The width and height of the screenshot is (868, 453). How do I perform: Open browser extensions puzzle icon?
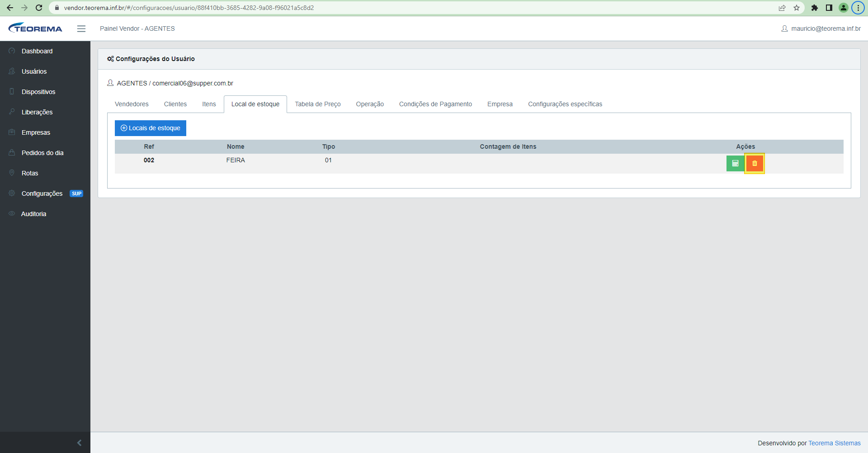(815, 8)
